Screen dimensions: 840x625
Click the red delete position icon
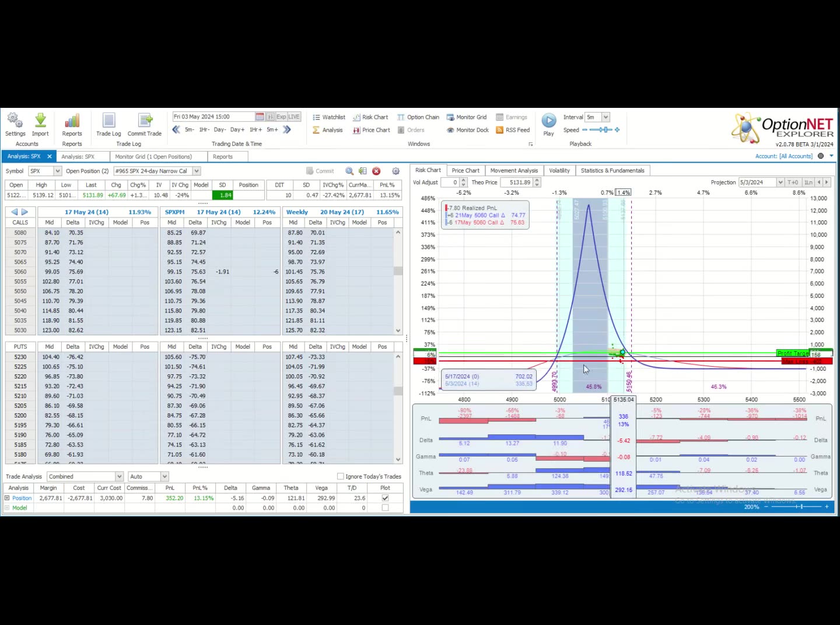(376, 171)
